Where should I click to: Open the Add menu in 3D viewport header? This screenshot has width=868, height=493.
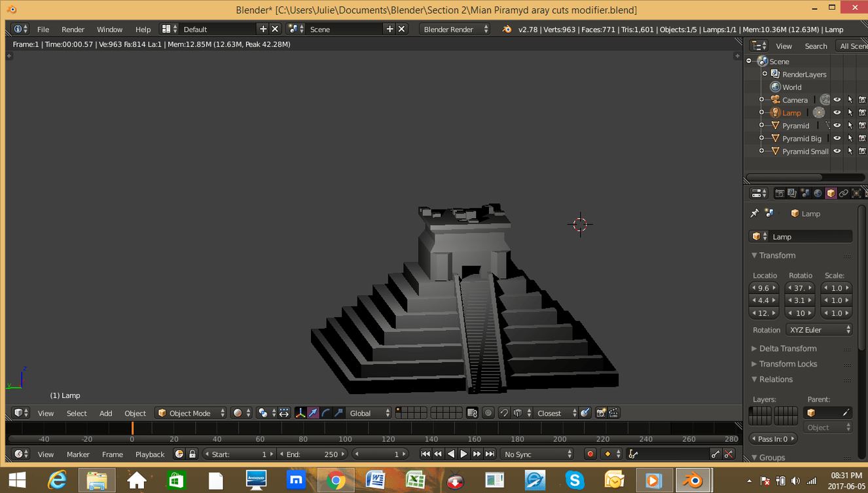tap(105, 413)
